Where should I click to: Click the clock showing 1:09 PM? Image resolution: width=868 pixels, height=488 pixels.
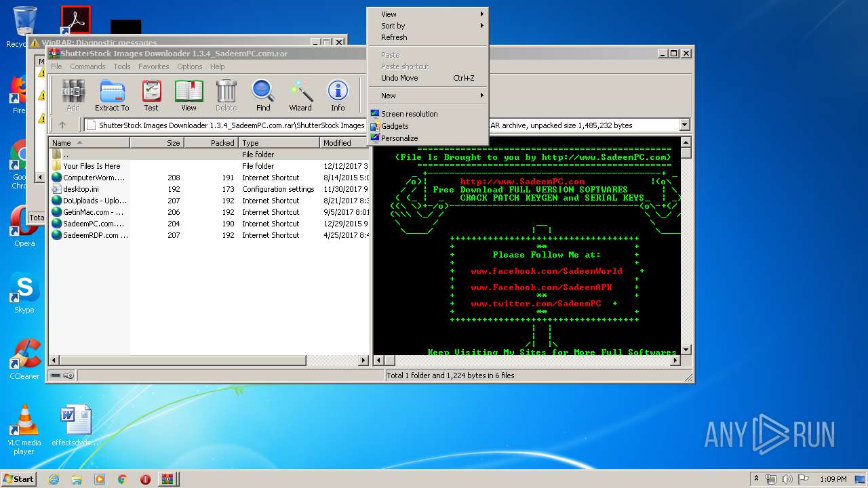coord(833,479)
